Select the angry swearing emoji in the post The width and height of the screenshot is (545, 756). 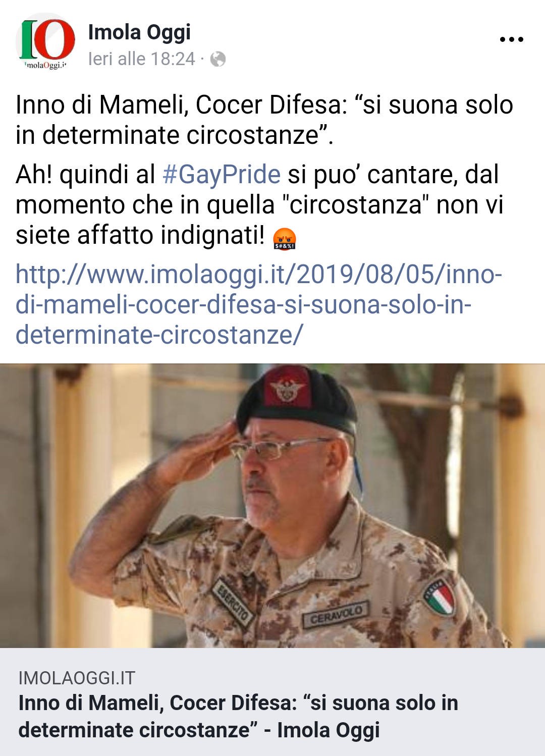[x=285, y=238]
